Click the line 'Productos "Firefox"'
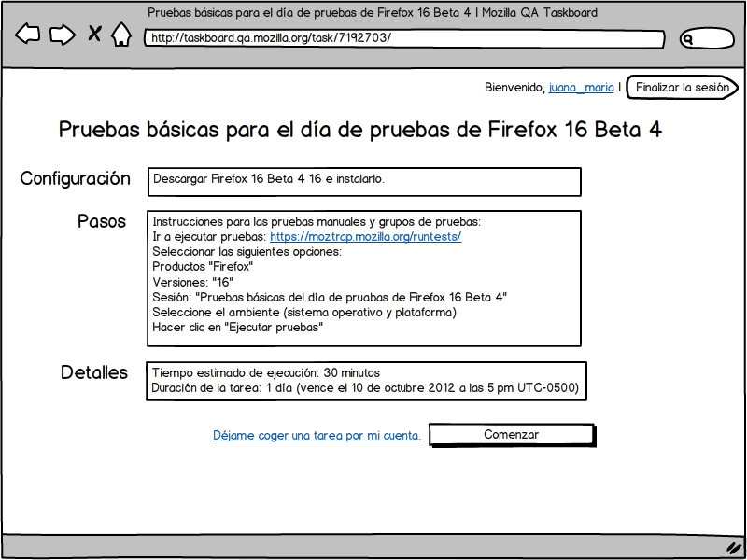This screenshot has width=747, height=560. pyautogui.click(x=203, y=267)
